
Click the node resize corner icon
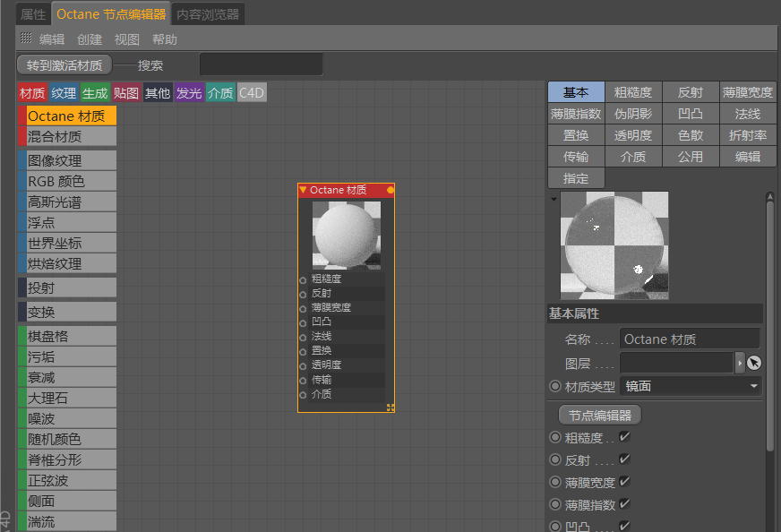390,408
